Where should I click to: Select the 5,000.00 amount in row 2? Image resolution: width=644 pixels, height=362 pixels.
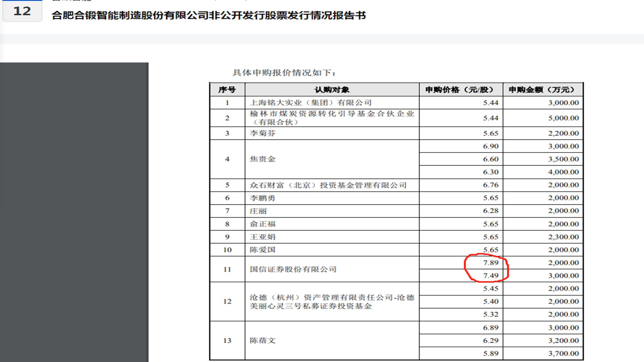pyautogui.click(x=563, y=118)
